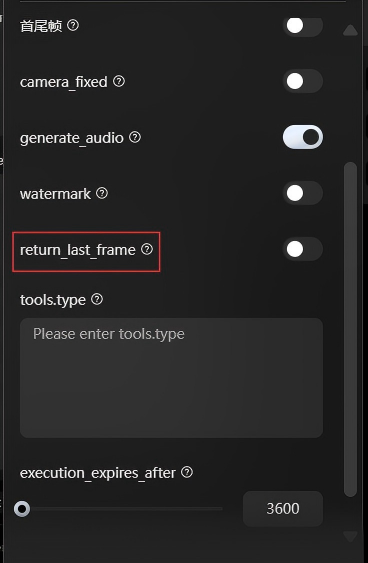This screenshot has height=563, width=368.
Task: Show help for the watermark option
Action: [102, 194]
